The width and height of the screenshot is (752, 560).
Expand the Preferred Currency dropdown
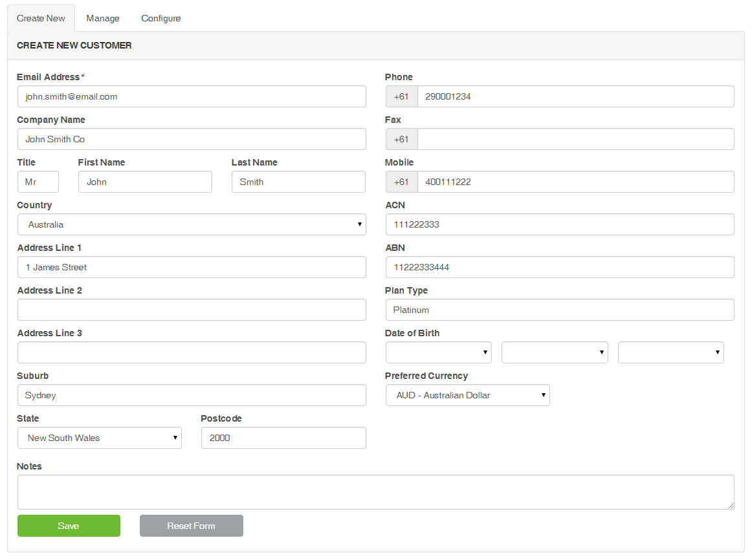[468, 394]
